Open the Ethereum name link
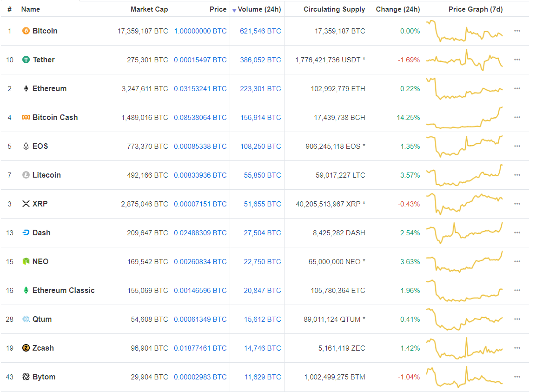The image size is (543, 392). click(x=50, y=89)
